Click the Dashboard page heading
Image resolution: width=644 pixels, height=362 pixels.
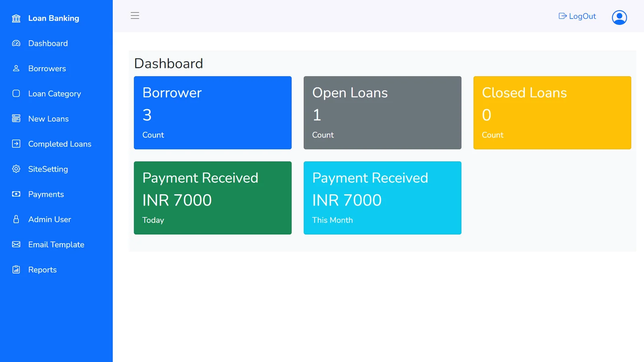pos(169,64)
